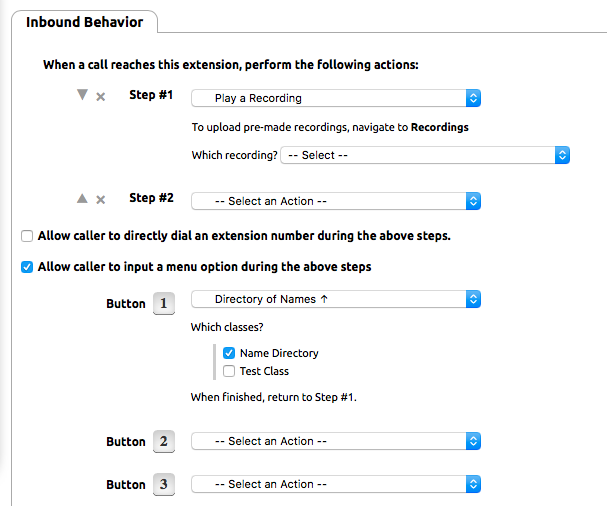Click the keypad button 3 icon
Image resolution: width=607 pixels, height=506 pixels.
coord(164,485)
